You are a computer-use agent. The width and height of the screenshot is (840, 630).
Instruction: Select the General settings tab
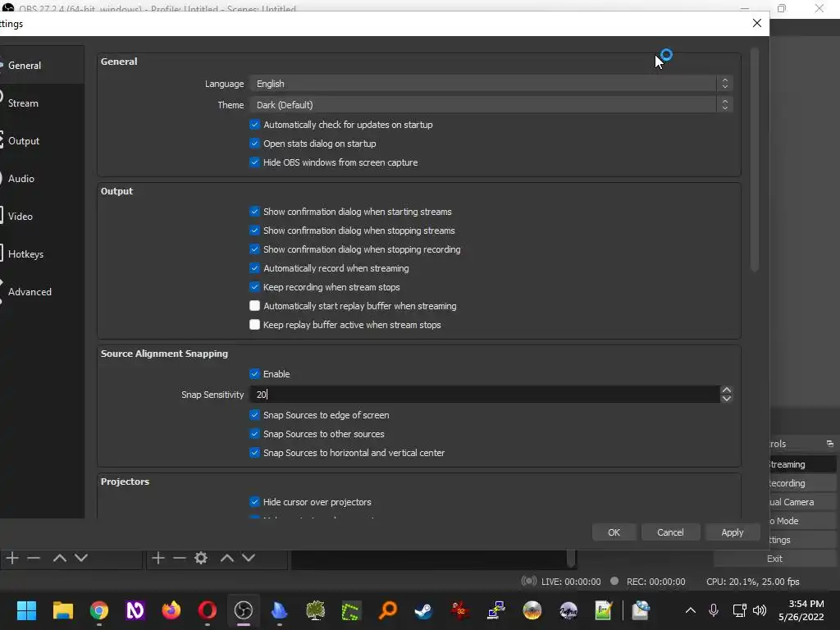(x=41, y=66)
